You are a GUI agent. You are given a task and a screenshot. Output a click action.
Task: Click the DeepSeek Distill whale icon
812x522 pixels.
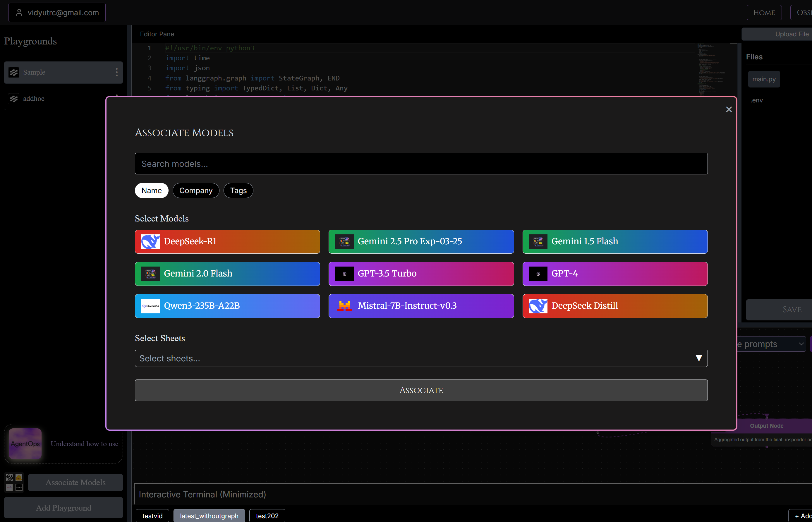pos(538,306)
